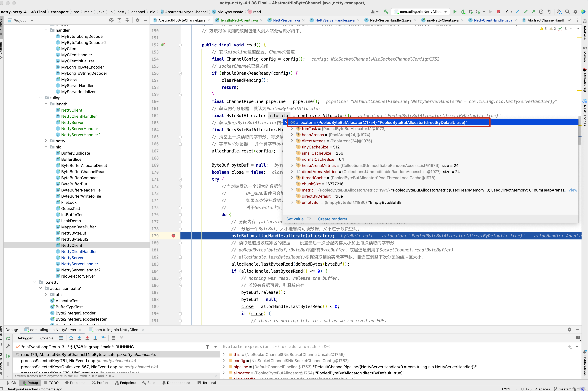Image resolution: width=588 pixels, height=391 pixels.
Task: Switch to the NettyServer.java editor tab
Action: 286,20
